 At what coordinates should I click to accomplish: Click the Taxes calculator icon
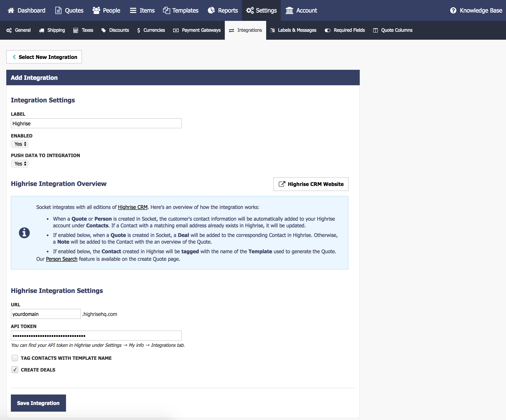pyautogui.click(x=76, y=30)
